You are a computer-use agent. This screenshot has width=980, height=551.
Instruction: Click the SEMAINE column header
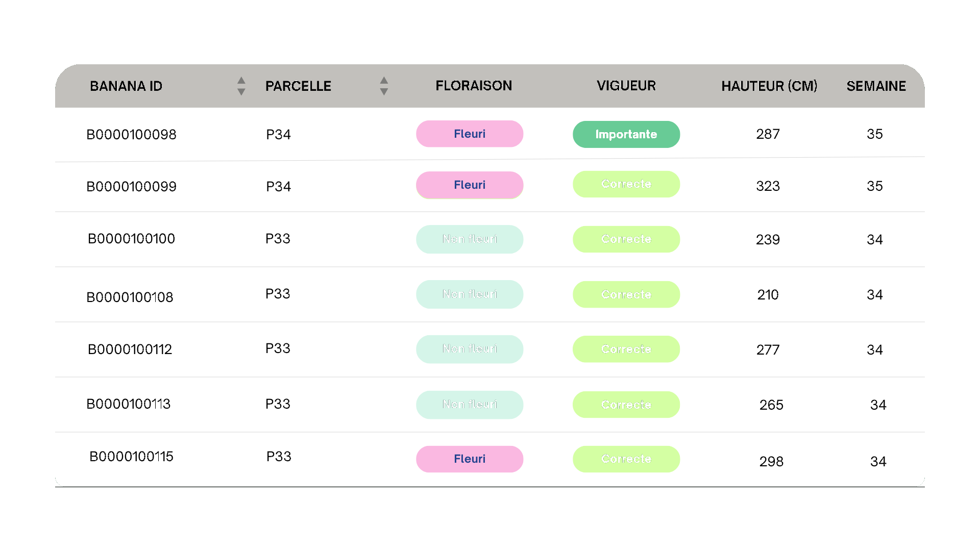[x=876, y=86]
